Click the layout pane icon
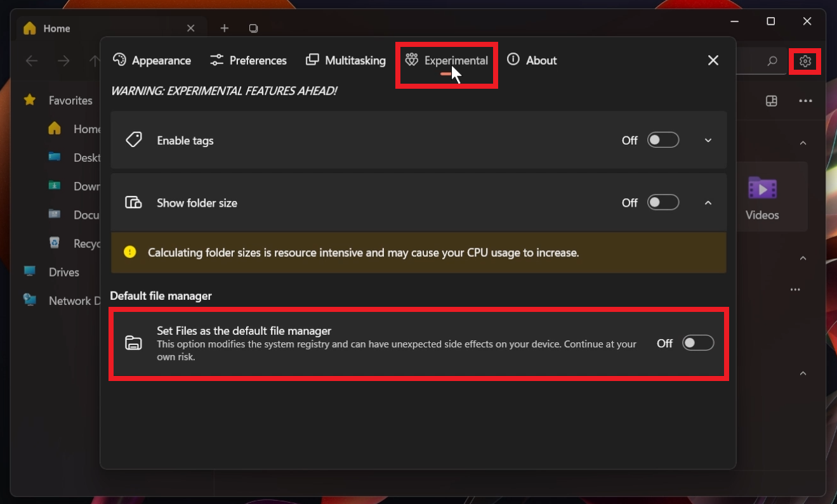 772,101
